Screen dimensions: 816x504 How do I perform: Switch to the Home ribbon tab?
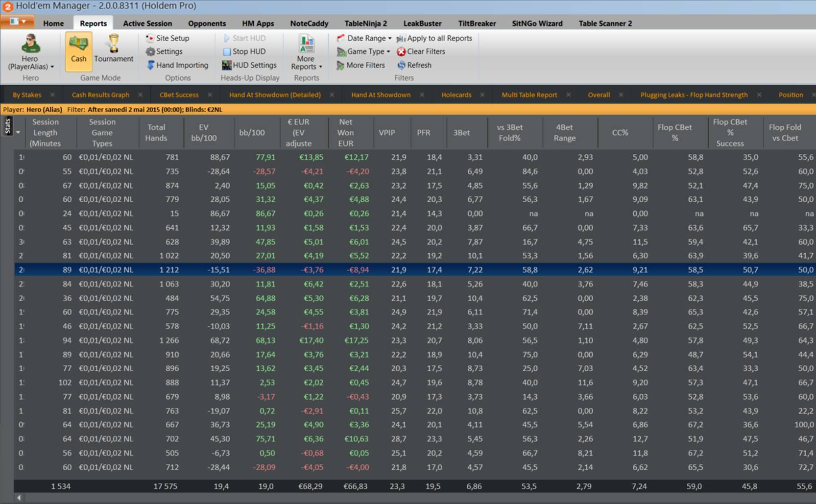click(53, 23)
